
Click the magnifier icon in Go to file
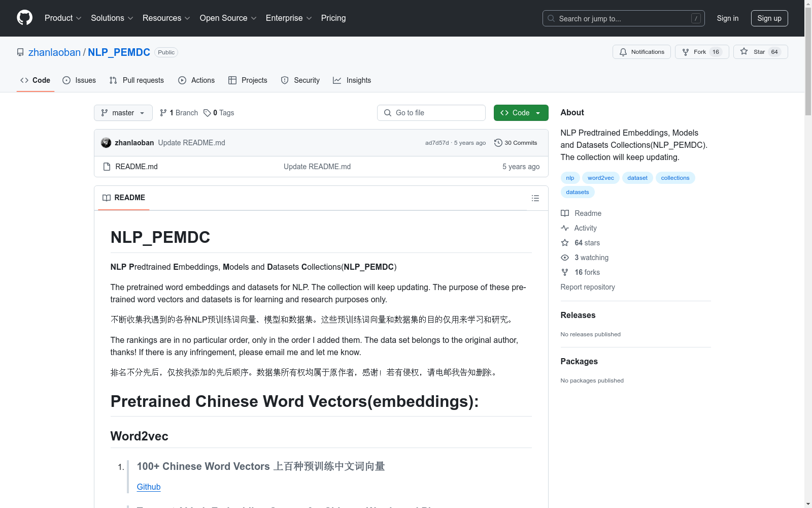[x=388, y=113]
